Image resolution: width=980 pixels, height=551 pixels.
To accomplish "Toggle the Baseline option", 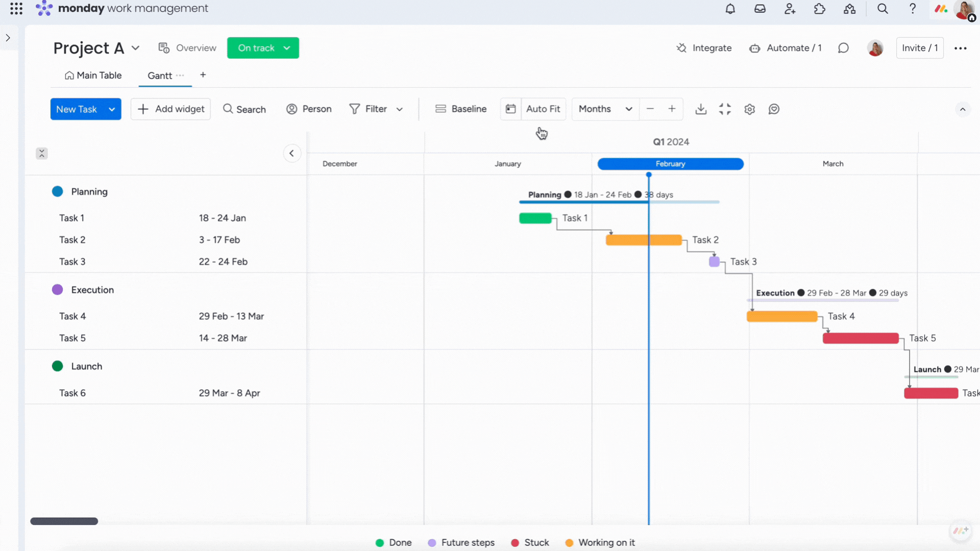I will coord(461,109).
